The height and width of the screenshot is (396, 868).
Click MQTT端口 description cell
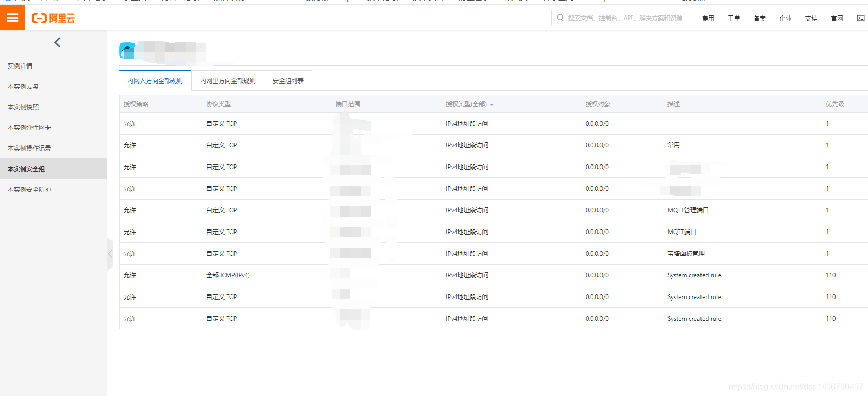(x=682, y=232)
